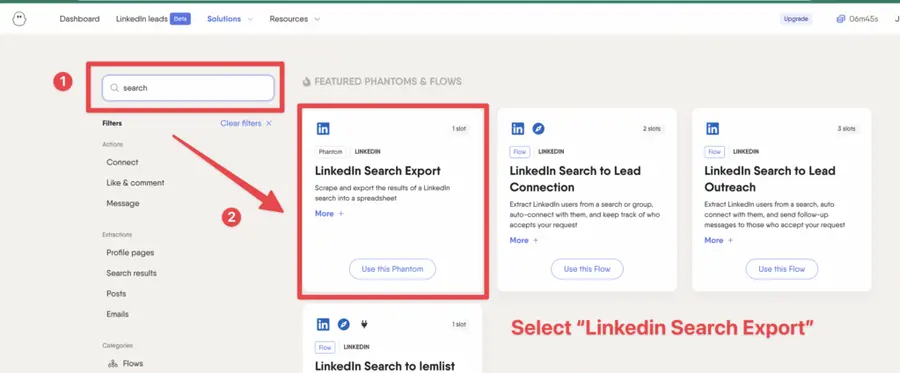Viewport: 900px width, 373px height.
Task: Open LinkedIn Search to Lead Connection title
Action: point(575,179)
